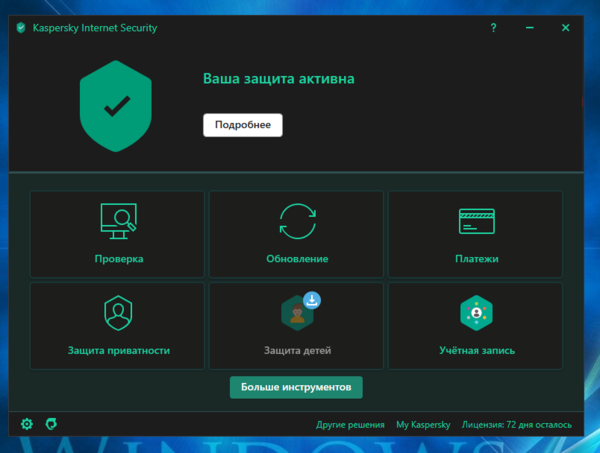This screenshot has height=453, width=600.
Task: Open the Проверка scan monitor icon
Action: coord(119,221)
